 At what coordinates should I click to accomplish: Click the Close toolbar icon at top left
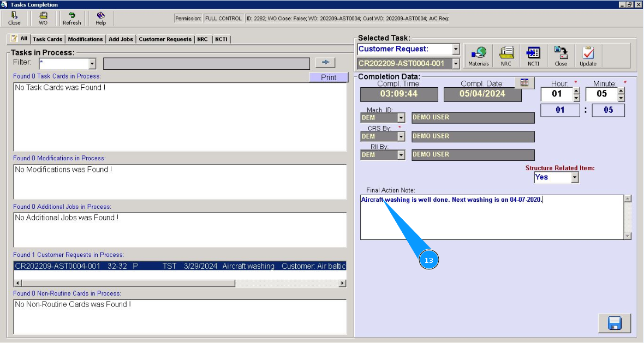pos(14,18)
